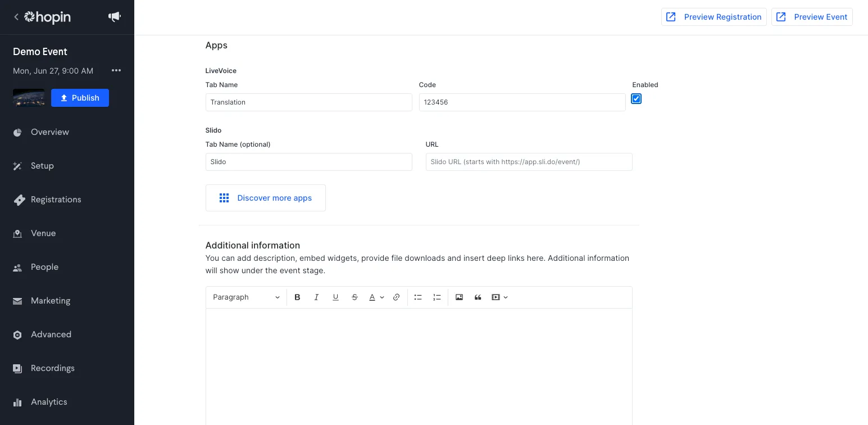Insert a block quote
The height and width of the screenshot is (425, 868).
(478, 297)
